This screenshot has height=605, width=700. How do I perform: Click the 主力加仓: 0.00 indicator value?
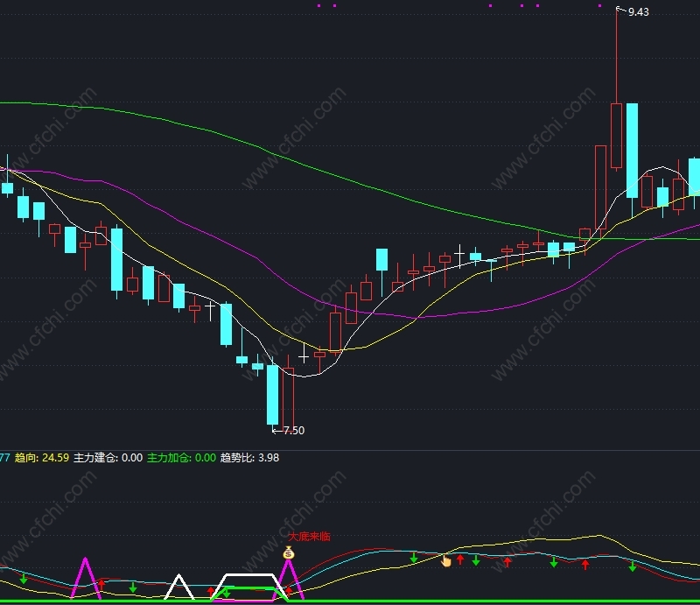tap(181, 458)
